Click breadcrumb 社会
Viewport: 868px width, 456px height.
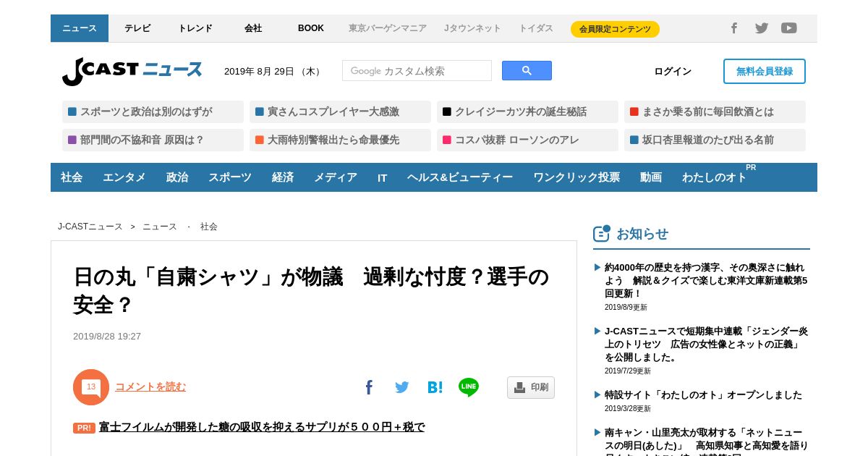tap(209, 227)
